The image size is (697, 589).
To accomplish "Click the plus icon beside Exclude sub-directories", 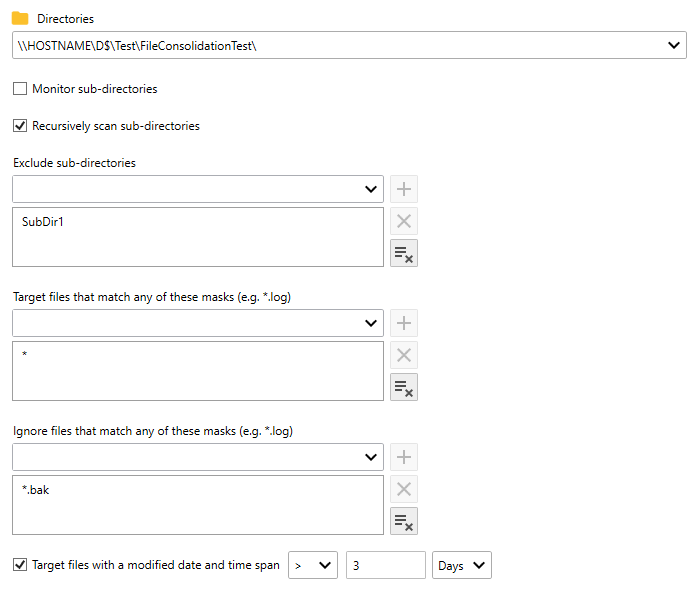I will [404, 189].
